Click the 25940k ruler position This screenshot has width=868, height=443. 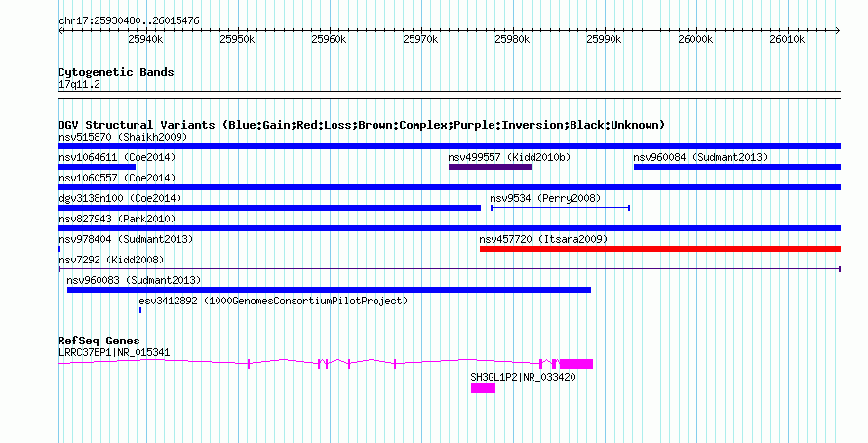[x=145, y=39]
